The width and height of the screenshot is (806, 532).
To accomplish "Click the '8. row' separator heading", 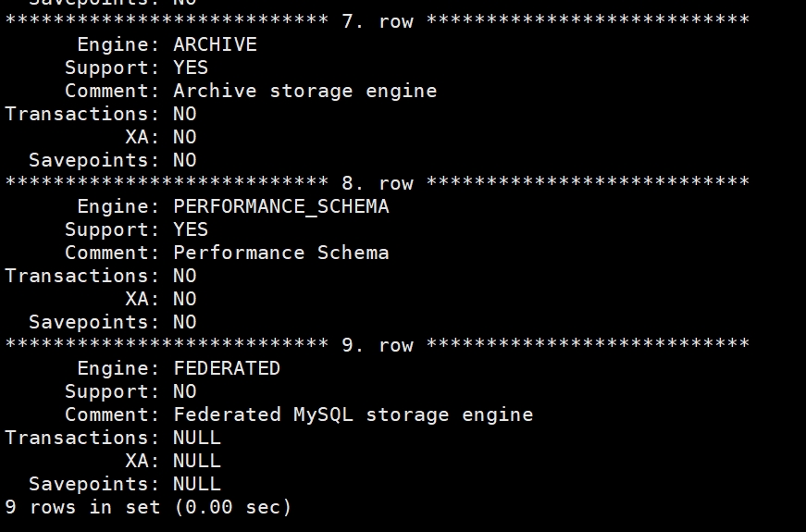I will (378, 183).
